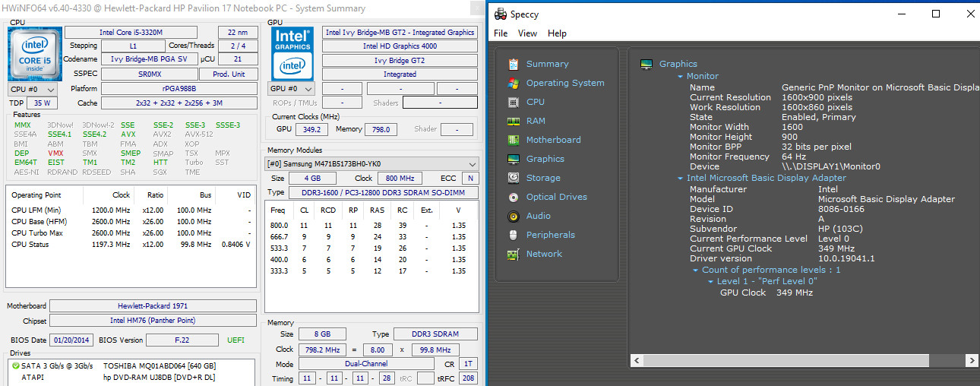This screenshot has height=386, width=980.
Task: Click the Hewlett-Packard 1971 motherboard field
Action: coord(153,306)
